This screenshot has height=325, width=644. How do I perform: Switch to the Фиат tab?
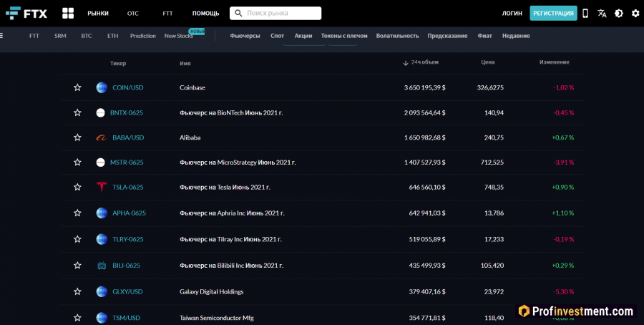point(484,36)
